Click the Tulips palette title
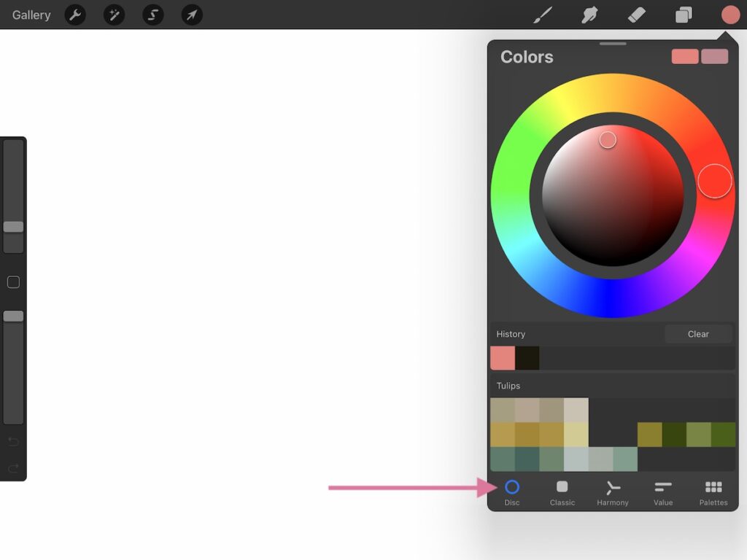Screen dimensions: 747x560 point(508,386)
